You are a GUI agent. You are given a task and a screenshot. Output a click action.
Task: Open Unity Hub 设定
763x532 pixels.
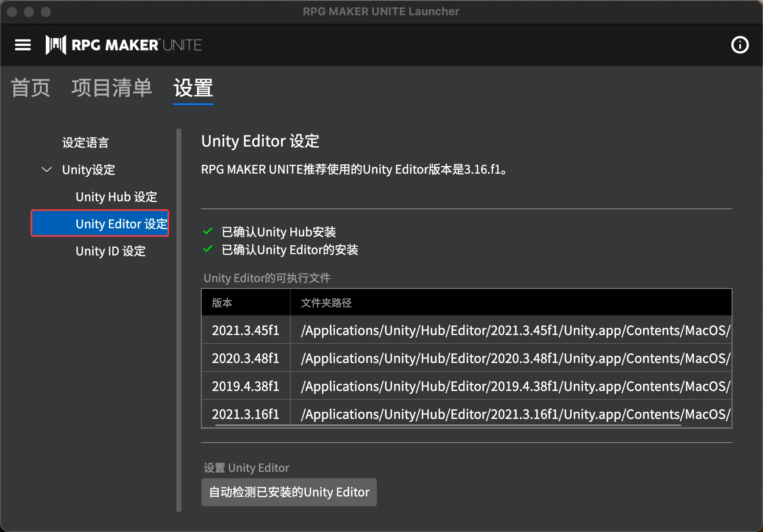(116, 197)
